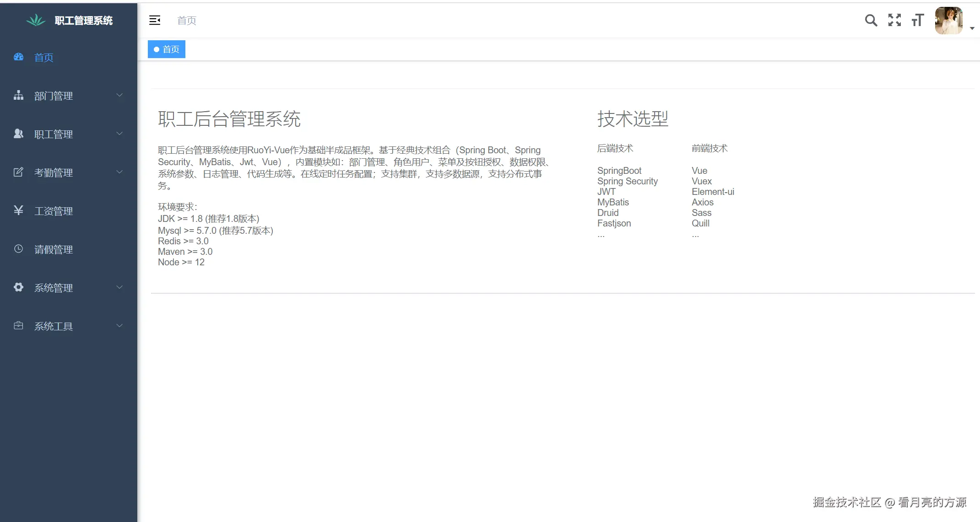Click the 部门管理 org-tree icon

point(18,95)
